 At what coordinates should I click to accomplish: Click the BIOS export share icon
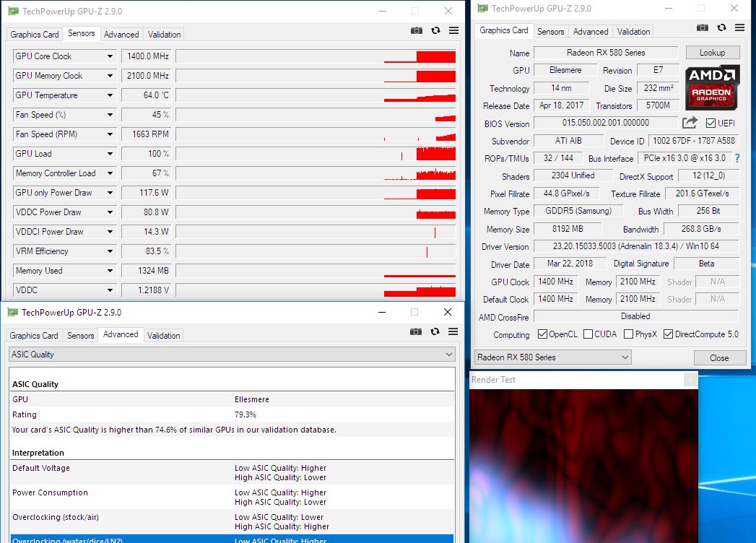click(690, 123)
